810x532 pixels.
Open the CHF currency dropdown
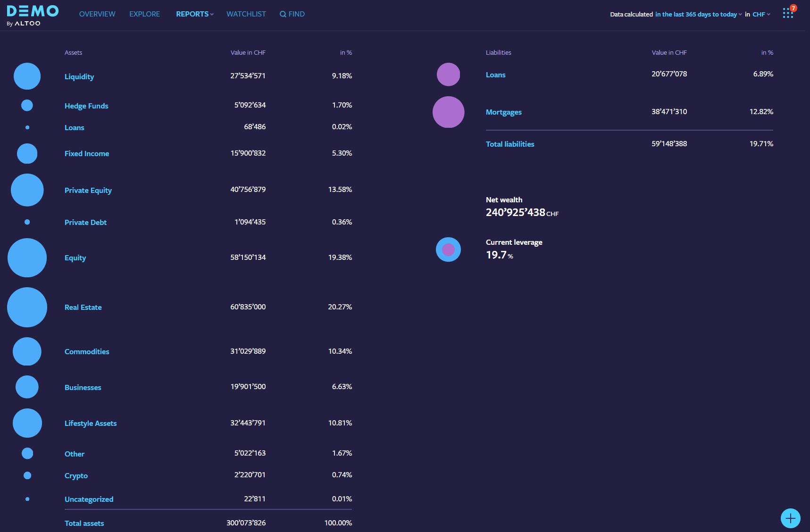761,15
